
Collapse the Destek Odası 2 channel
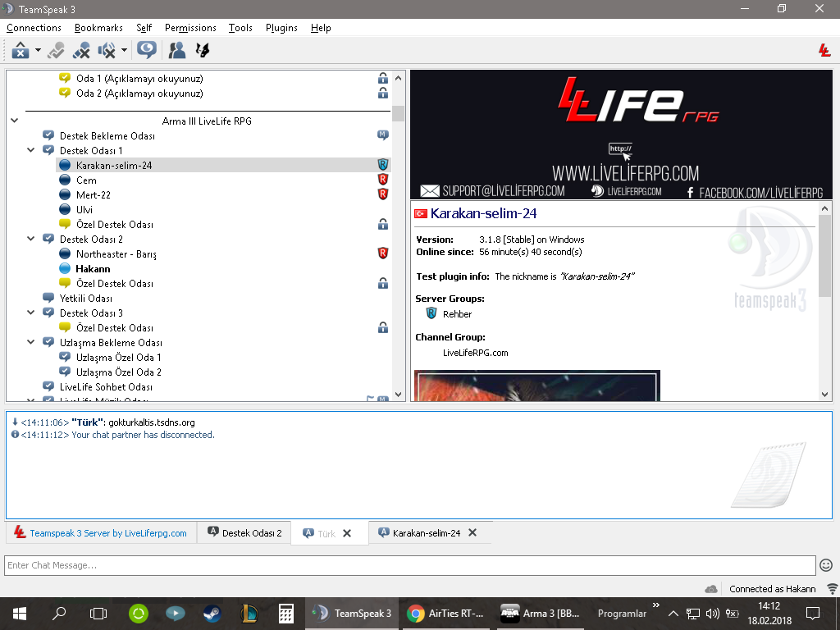(x=31, y=239)
